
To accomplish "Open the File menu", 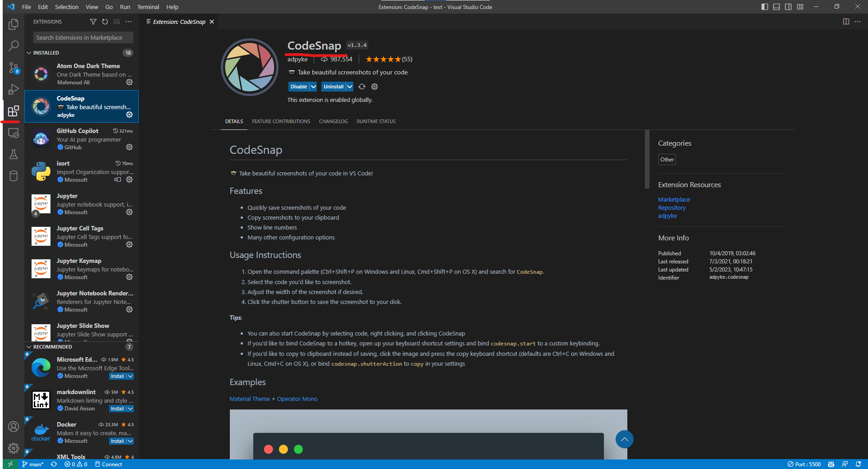I will coord(27,7).
